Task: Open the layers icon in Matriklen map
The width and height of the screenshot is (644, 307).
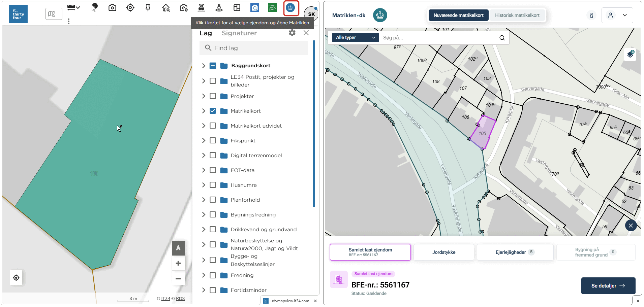Action: point(630,54)
